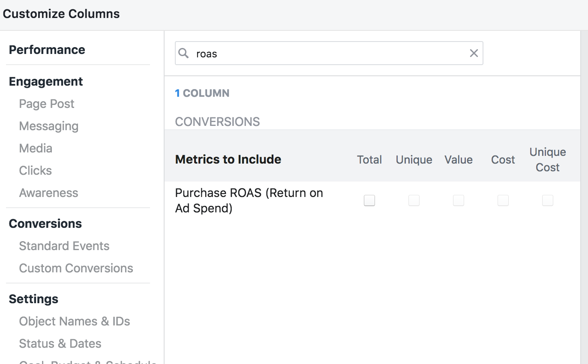Check the Unique metric for Purchase ROAS
This screenshot has width=588, height=364.
414,200
